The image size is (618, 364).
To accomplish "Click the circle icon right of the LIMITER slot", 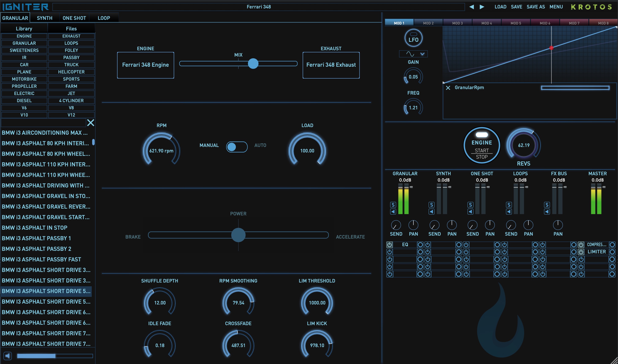I will 612,252.
